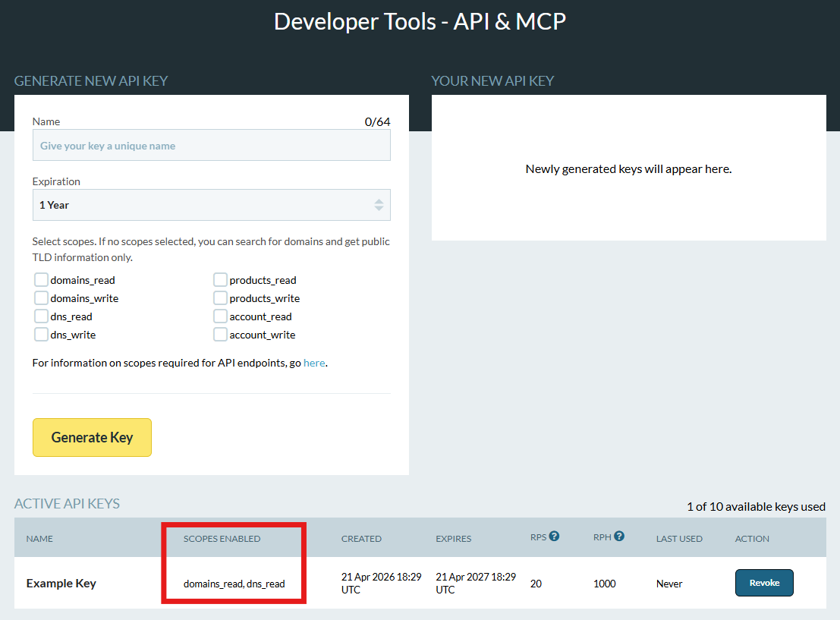Viewport: 840px width, 620px height.
Task: Check the account_write scope
Action: coord(220,334)
